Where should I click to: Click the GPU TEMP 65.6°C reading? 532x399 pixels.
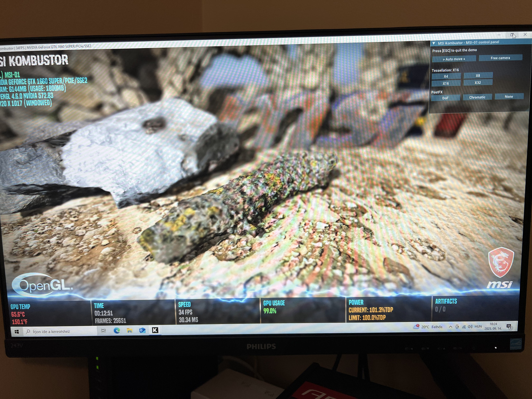click(18, 314)
